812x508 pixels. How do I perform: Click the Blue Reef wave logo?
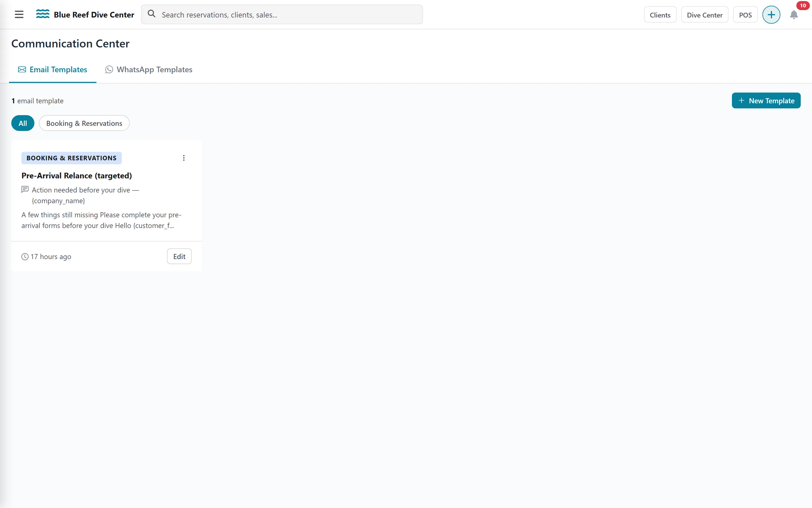pyautogui.click(x=43, y=14)
